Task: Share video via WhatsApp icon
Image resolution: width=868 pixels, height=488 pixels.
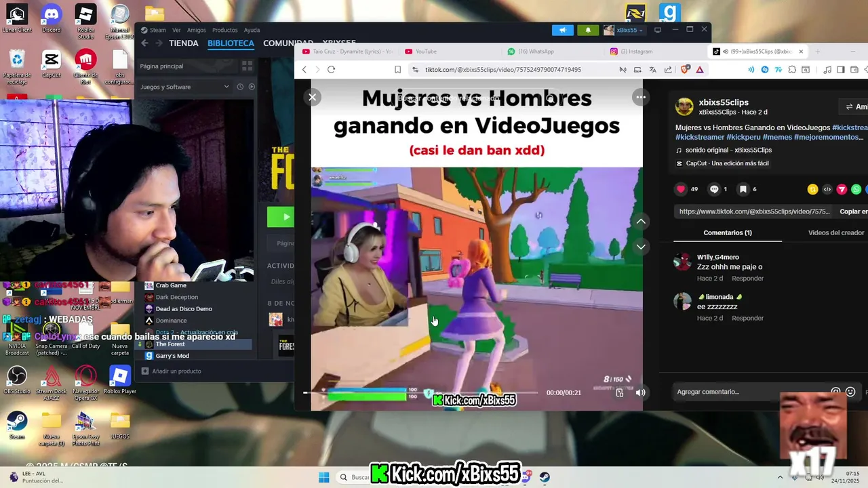Action: 856,189
